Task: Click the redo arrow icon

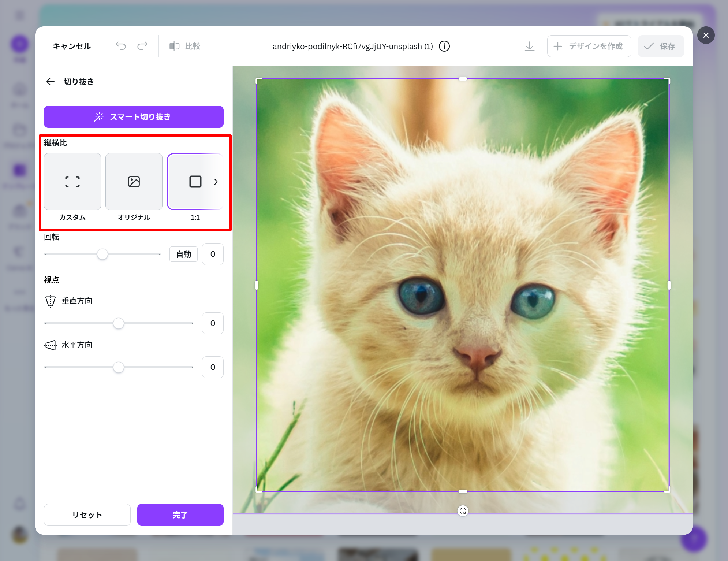Action: tap(142, 46)
